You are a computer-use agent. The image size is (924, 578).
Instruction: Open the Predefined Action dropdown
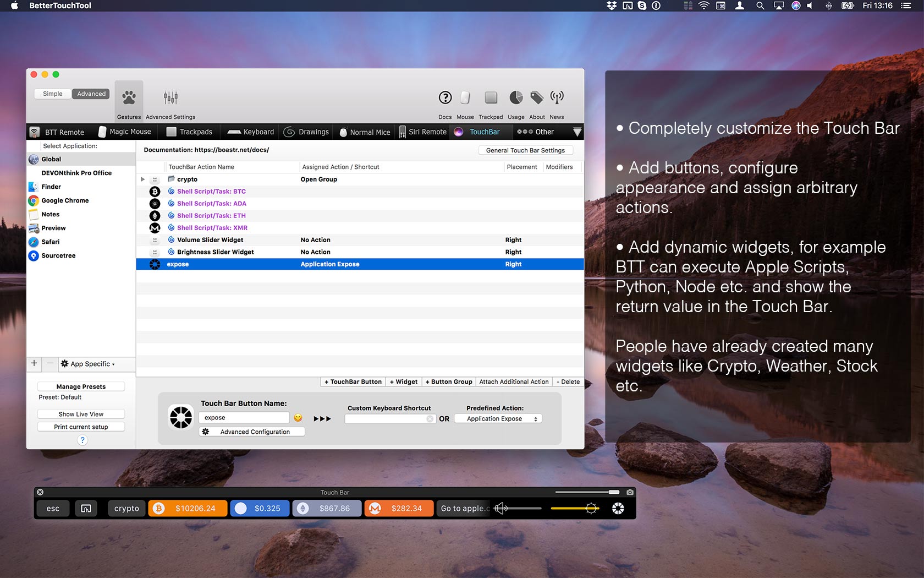tap(498, 418)
